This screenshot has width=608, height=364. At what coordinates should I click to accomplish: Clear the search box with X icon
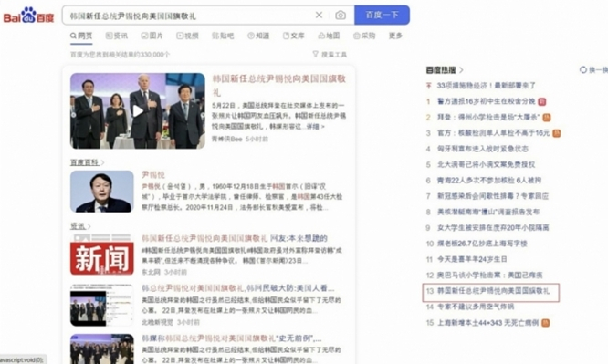click(319, 16)
